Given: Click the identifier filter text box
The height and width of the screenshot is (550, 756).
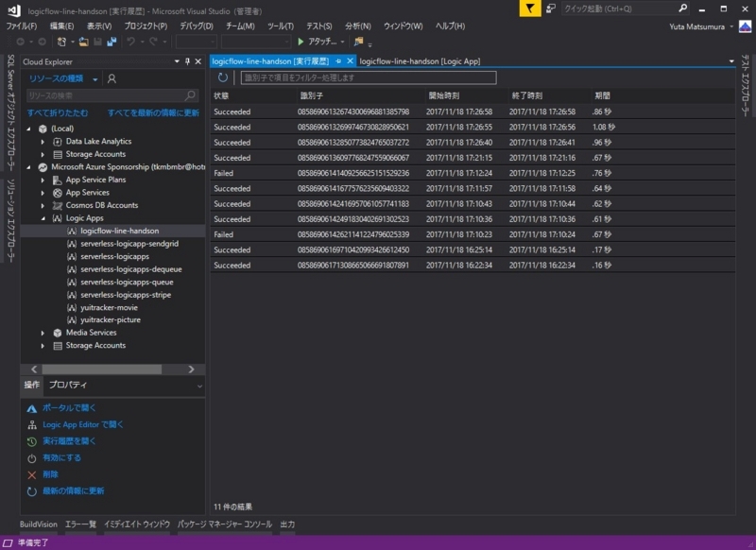Looking at the screenshot, I should pos(369,77).
